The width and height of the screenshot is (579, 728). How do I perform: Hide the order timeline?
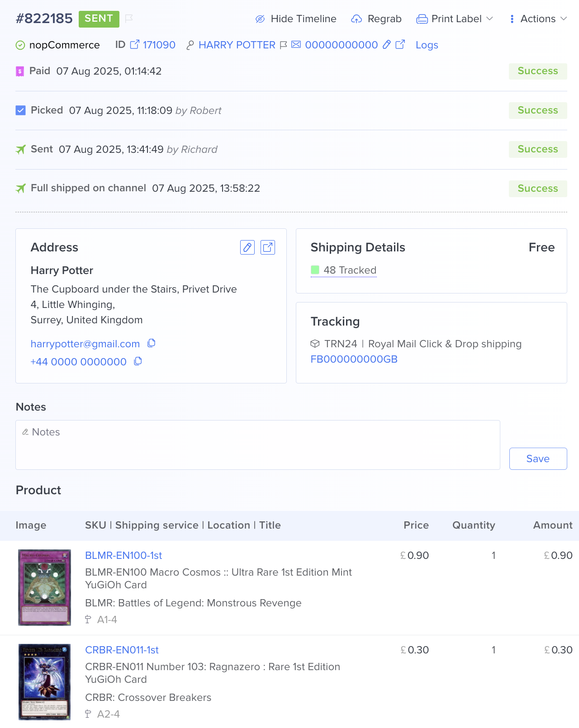pos(296,19)
